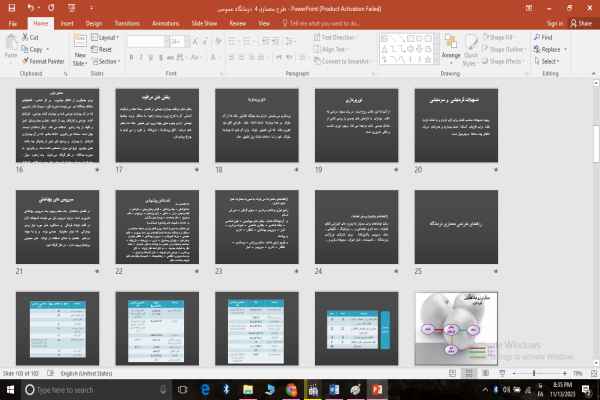Open the Transitions ribbon tab

point(127,21)
